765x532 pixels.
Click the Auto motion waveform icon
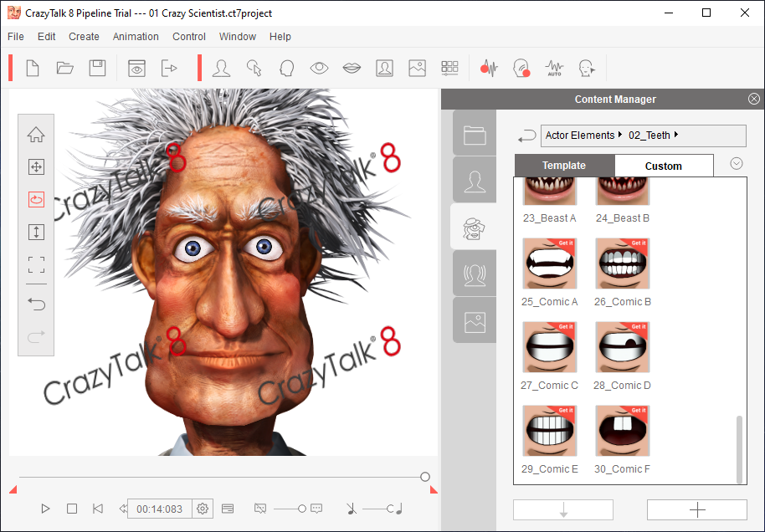[x=554, y=68]
